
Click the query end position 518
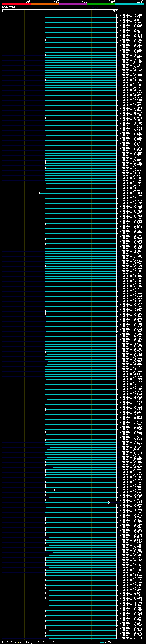(x=115, y=11)
